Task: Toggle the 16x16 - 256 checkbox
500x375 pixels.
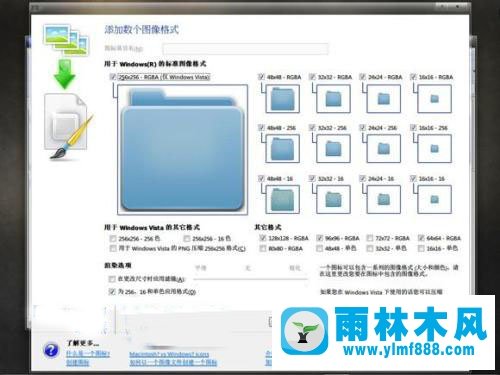Action: pos(413,128)
